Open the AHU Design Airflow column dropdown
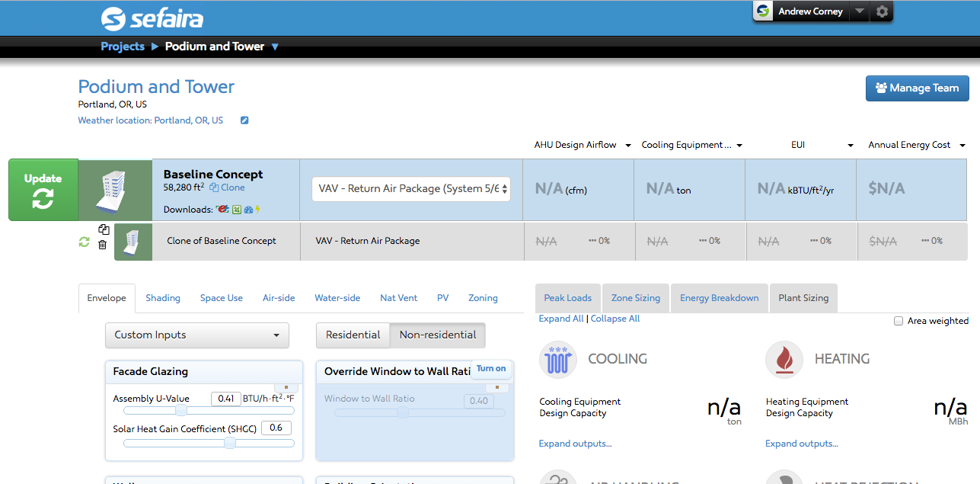This screenshot has height=484, width=980. tap(628, 146)
